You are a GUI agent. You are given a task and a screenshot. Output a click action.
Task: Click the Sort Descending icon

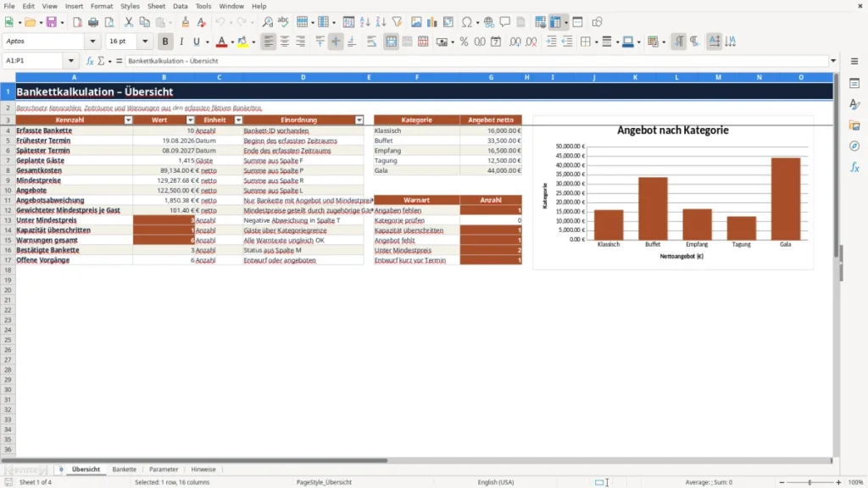381,22
